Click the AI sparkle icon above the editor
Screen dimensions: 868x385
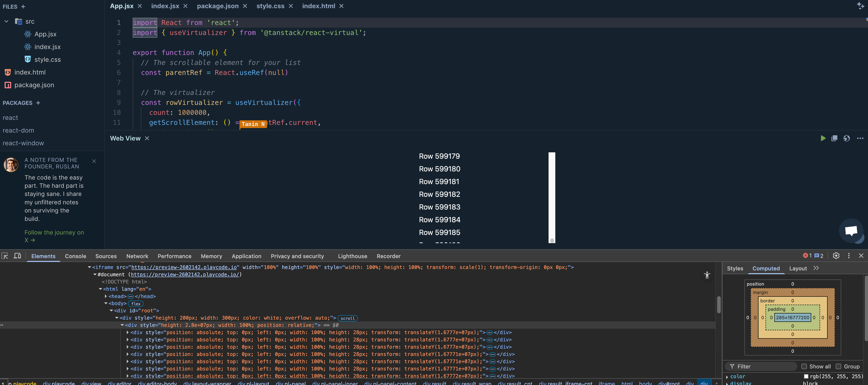860,6
